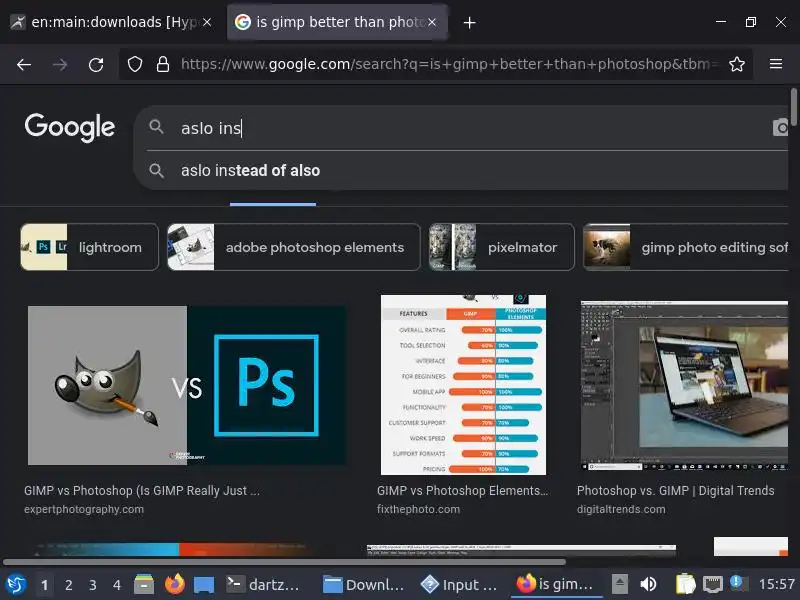Image resolution: width=800 pixels, height=600 pixels.
Task: Open the clipboard manager tray icon
Action: pos(685,584)
